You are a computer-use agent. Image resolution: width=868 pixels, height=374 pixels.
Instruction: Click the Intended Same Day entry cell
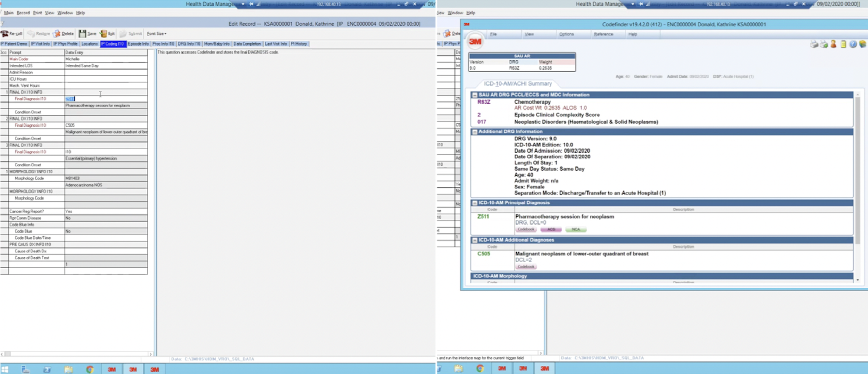pos(106,66)
